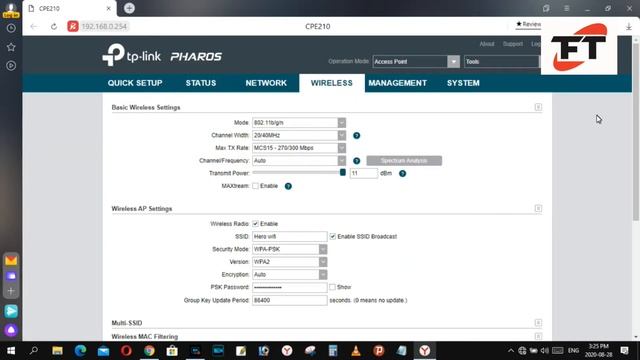Click the Channel Width help icon
Screen dimensions: 640x360
(x=356, y=136)
